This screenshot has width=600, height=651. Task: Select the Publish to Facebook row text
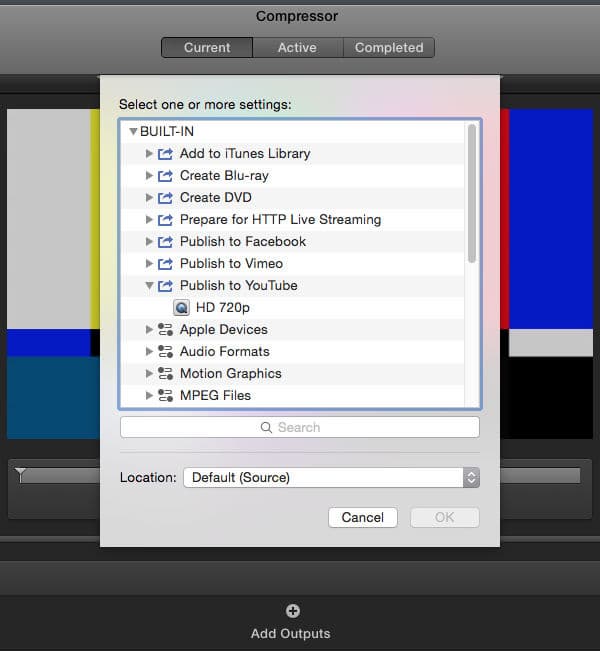(243, 242)
